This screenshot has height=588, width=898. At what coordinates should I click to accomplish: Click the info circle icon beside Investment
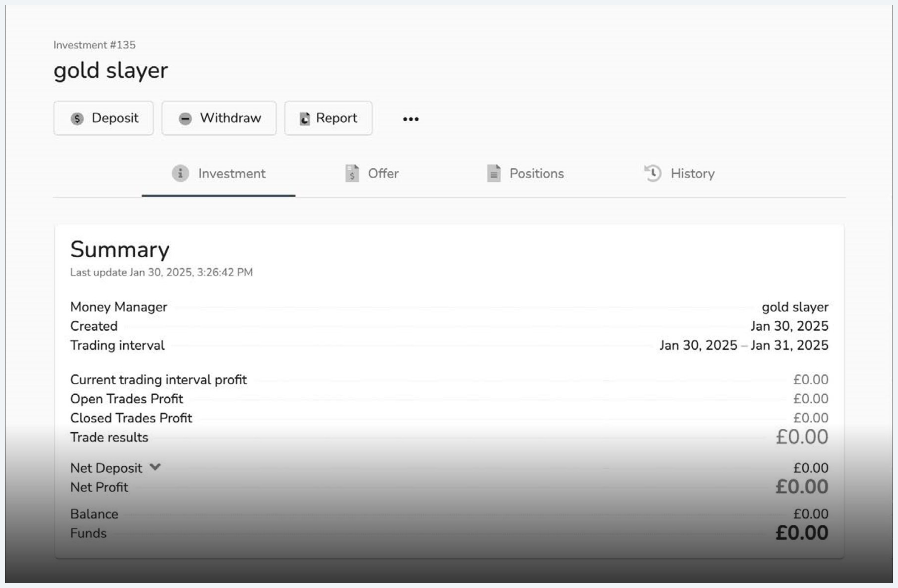pos(180,174)
